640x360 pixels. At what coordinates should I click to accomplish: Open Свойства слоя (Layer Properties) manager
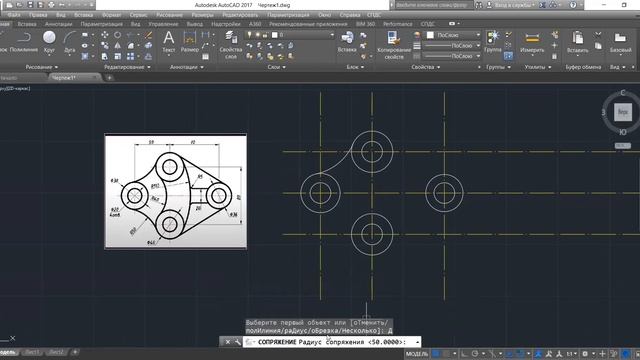click(231, 45)
